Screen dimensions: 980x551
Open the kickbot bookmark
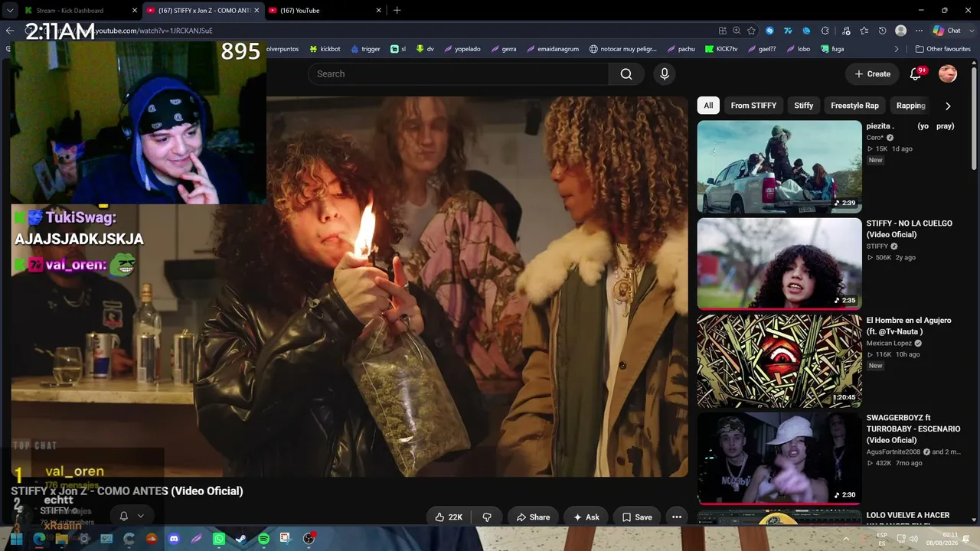pos(325,49)
